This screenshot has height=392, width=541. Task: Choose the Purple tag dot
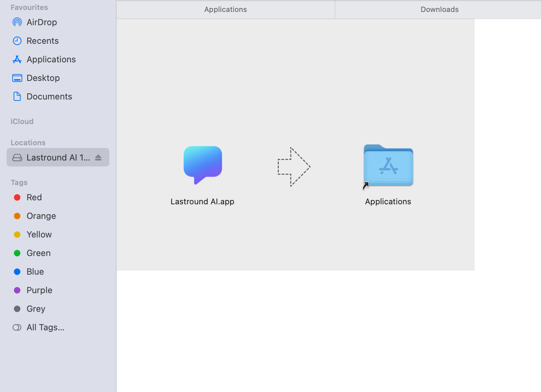click(x=17, y=290)
